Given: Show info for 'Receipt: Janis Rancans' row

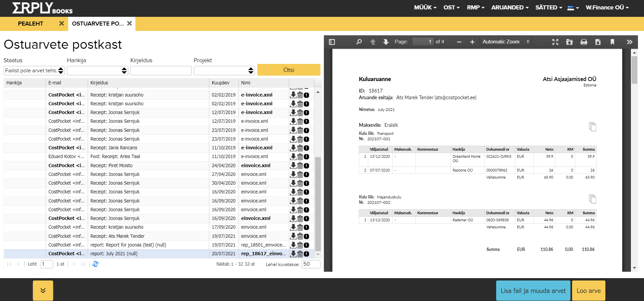Looking at the screenshot, I should click(306, 148).
